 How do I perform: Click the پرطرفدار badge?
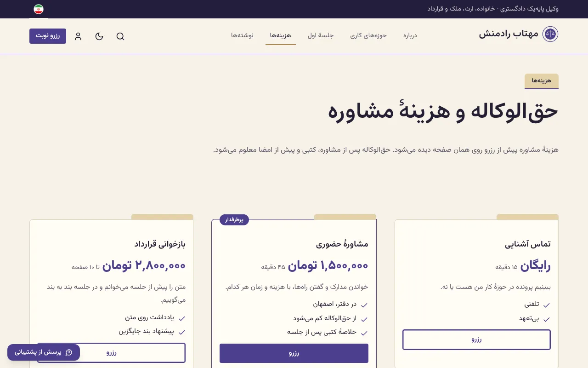tap(234, 220)
